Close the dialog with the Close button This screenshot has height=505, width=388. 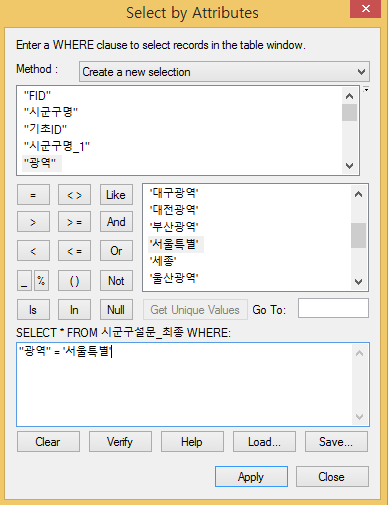pos(332,477)
